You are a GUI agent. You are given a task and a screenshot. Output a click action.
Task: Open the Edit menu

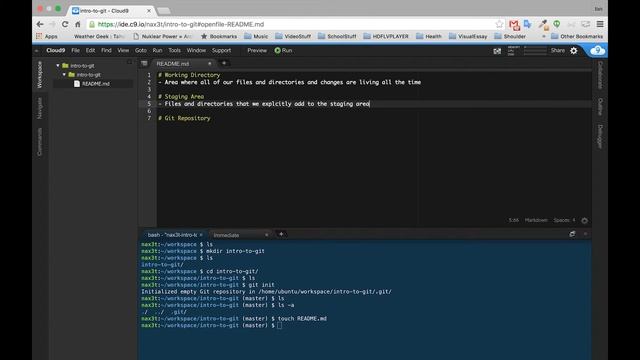(x=90, y=51)
